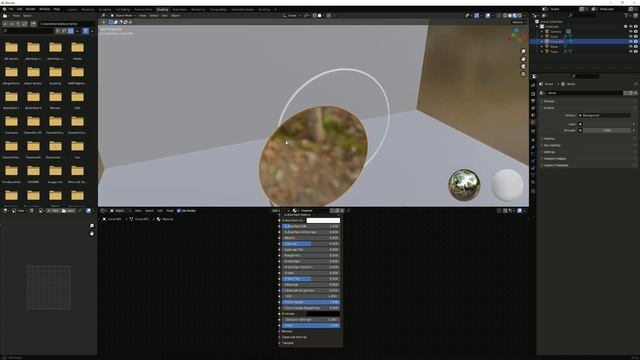Hide the Circle object in the outliner
Image resolution: width=640 pixels, height=360 pixels.
(631, 36)
